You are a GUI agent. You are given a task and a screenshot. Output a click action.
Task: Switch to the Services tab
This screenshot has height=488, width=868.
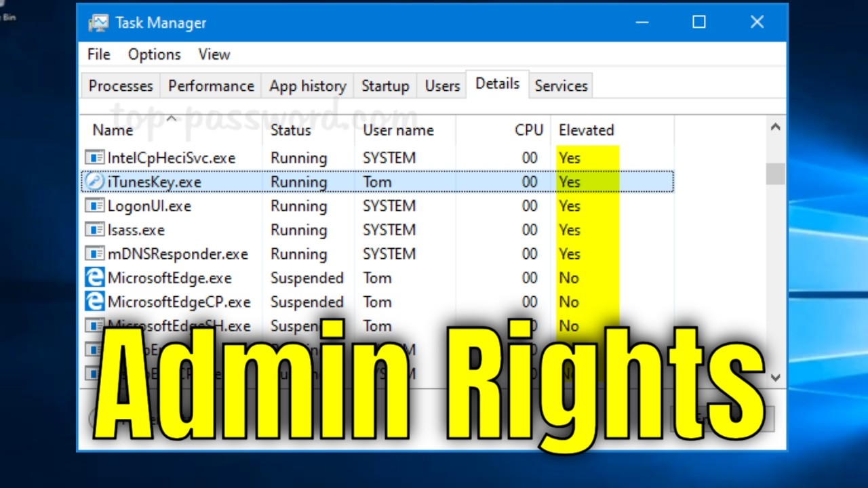561,86
